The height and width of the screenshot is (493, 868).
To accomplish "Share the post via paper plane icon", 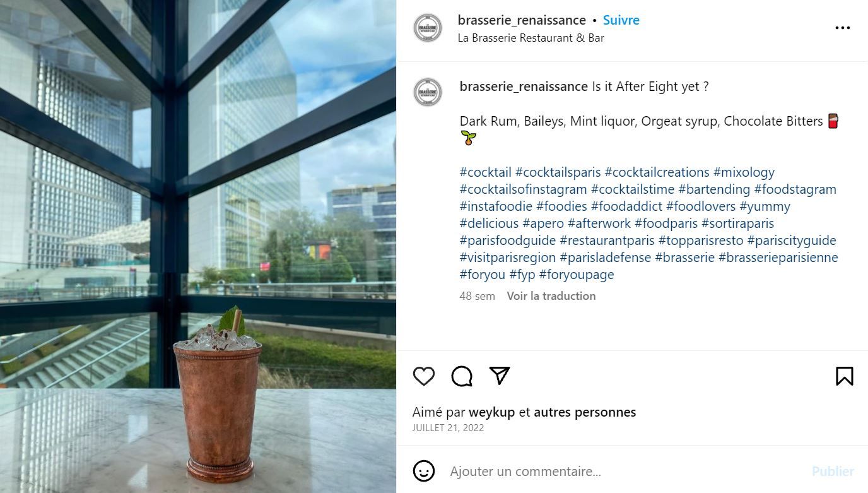I will point(500,376).
